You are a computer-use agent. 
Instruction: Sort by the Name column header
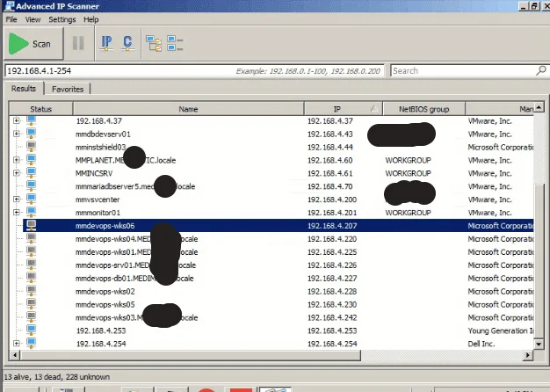click(188, 109)
